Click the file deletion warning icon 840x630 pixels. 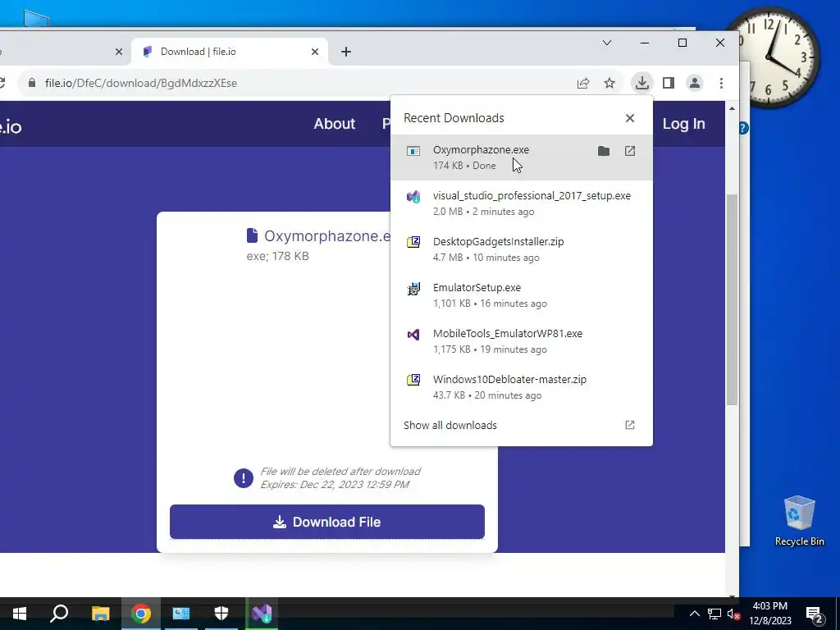(244, 478)
